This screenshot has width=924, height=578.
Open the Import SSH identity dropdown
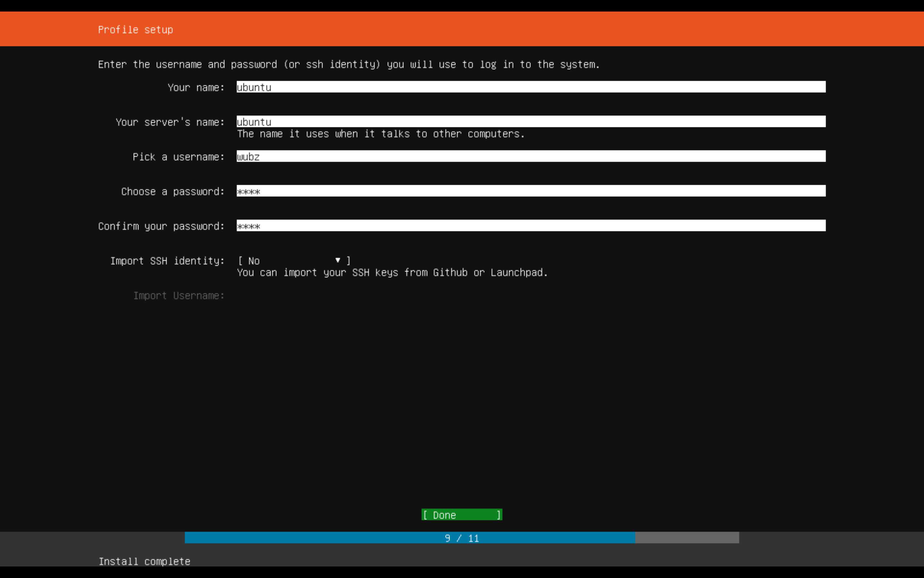click(294, 261)
